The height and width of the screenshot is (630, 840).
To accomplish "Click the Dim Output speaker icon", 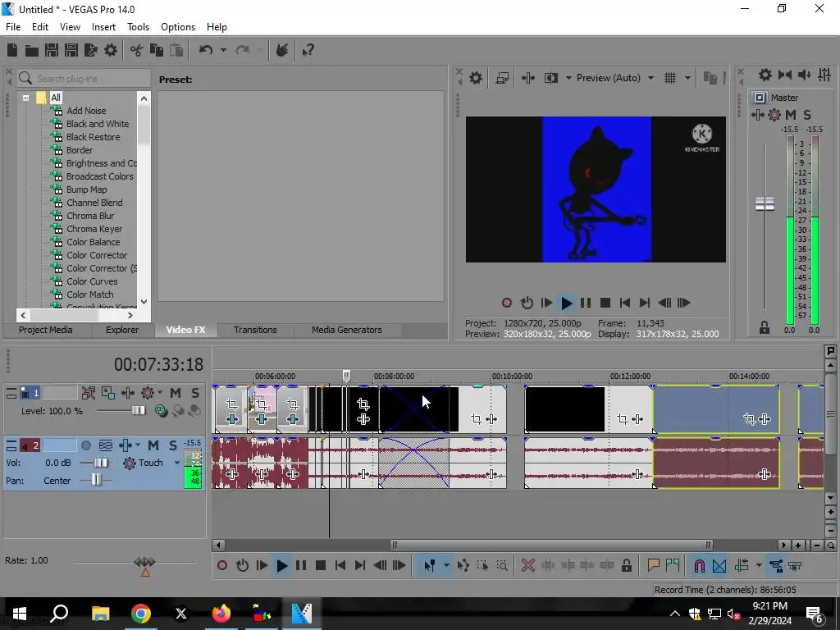I will [804, 75].
